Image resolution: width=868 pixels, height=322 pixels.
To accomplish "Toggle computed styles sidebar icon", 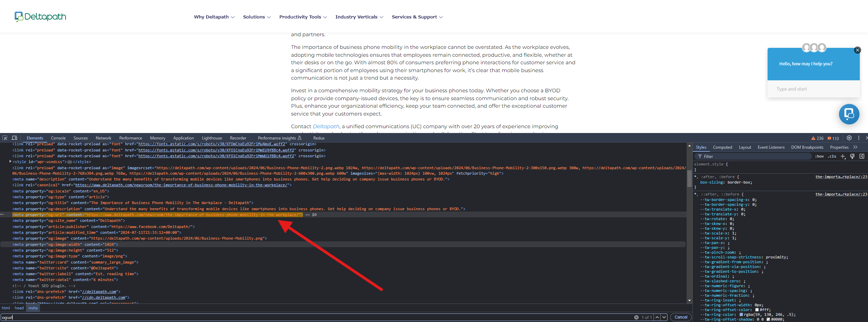I will [862, 156].
